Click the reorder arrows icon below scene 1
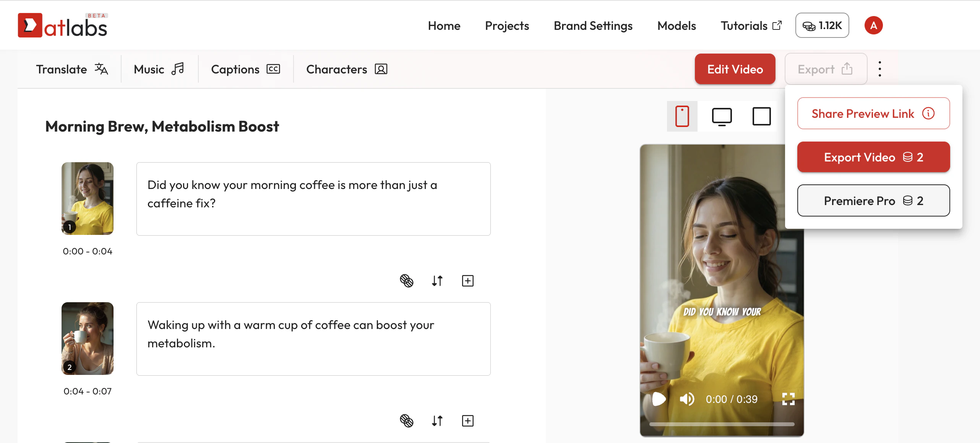The height and width of the screenshot is (443, 980). coord(437,281)
